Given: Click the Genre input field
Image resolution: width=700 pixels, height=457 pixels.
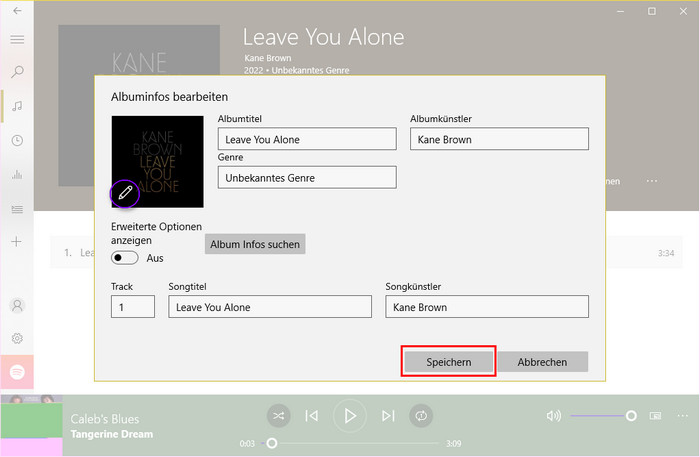Looking at the screenshot, I should 307,178.
